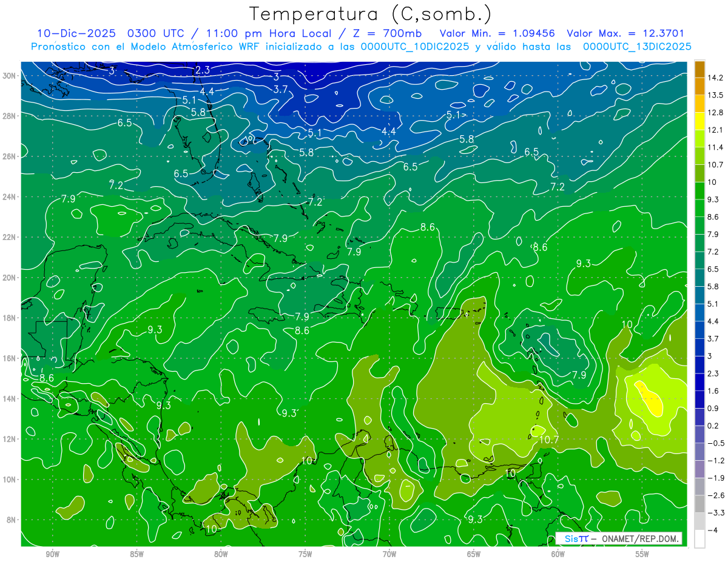Click the 0.2 value on the color scale
The width and height of the screenshot is (728, 562).
pyautogui.click(x=713, y=426)
